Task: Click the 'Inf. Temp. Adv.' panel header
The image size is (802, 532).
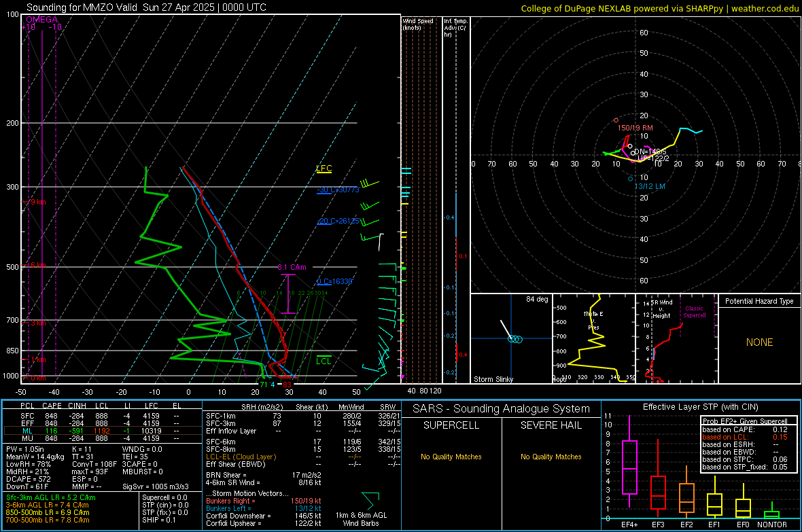Action: click(455, 28)
